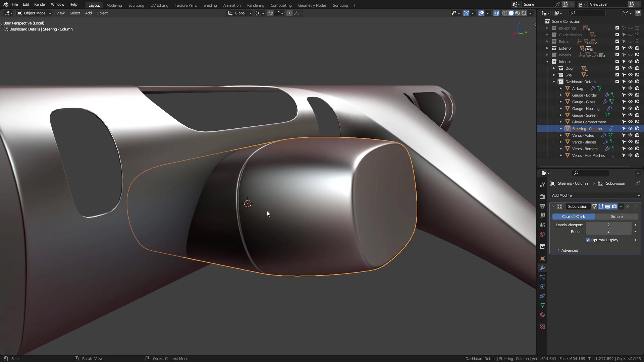Remove the Subdivision modifier with X
Screen dimensions: 644x362
click(x=628, y=206)
